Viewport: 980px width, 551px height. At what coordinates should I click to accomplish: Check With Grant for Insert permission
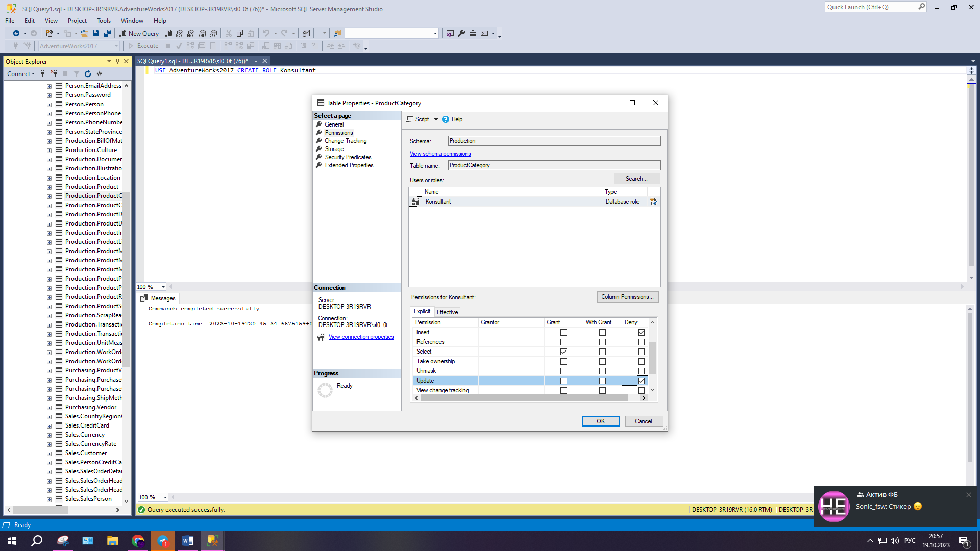[602, 333]
